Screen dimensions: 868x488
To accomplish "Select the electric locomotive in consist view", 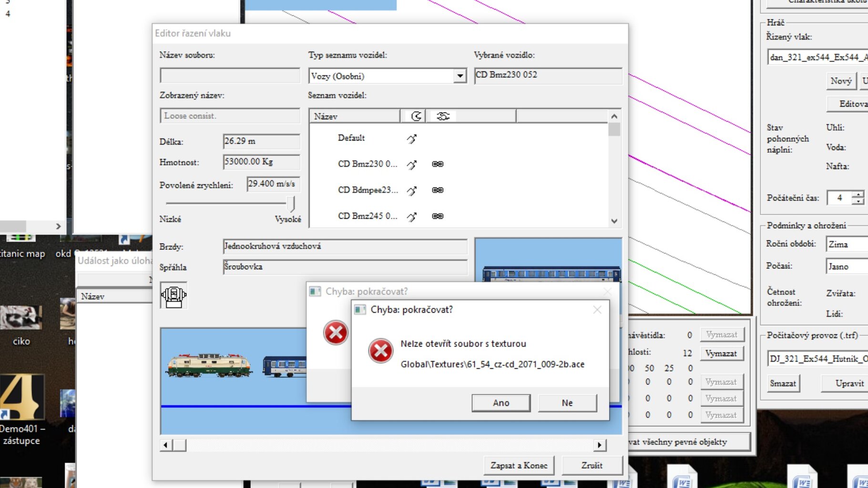I will [209, 366].
